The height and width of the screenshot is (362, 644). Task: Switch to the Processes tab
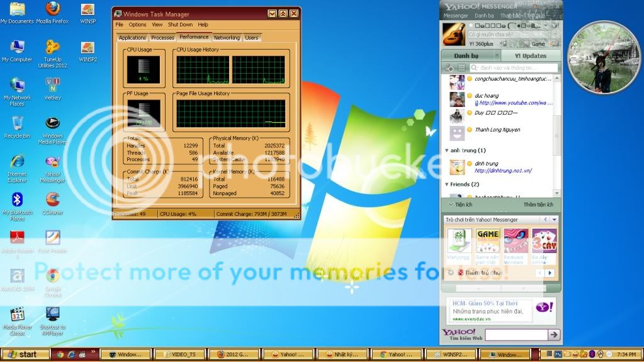click(x=162, y=38)
